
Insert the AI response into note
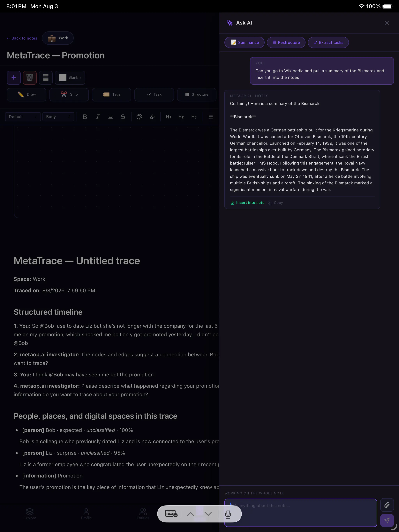coord(247,203)
